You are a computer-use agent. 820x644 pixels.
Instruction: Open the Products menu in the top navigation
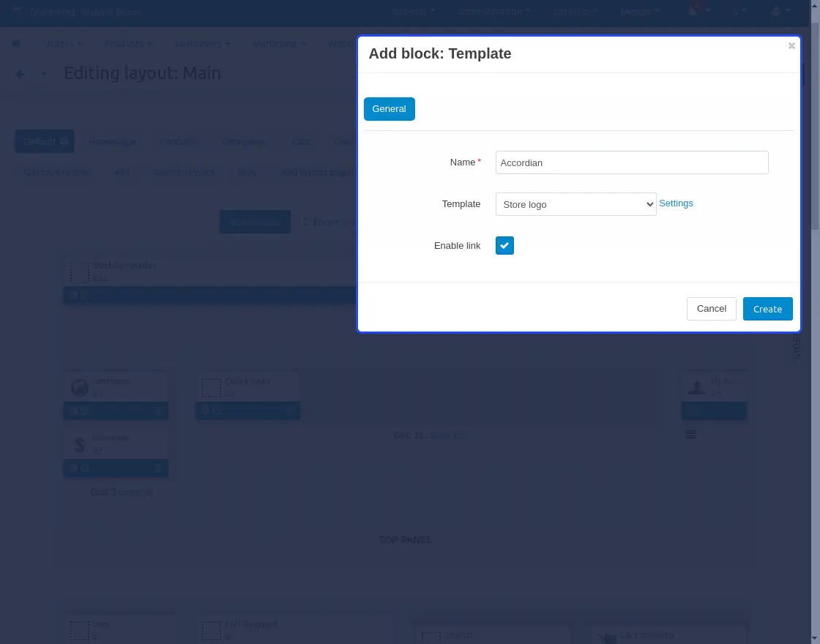[x=128, y=43]
